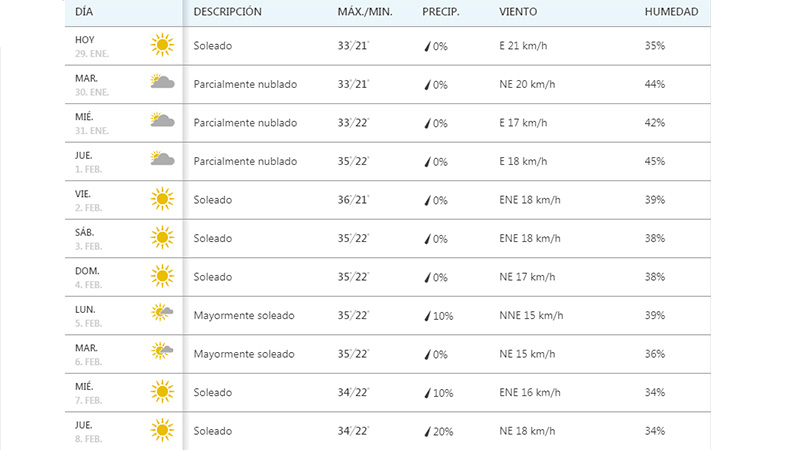Click the VIENTO column header
Viewport: 800px width, 450px height.
(x=518, y=12)
